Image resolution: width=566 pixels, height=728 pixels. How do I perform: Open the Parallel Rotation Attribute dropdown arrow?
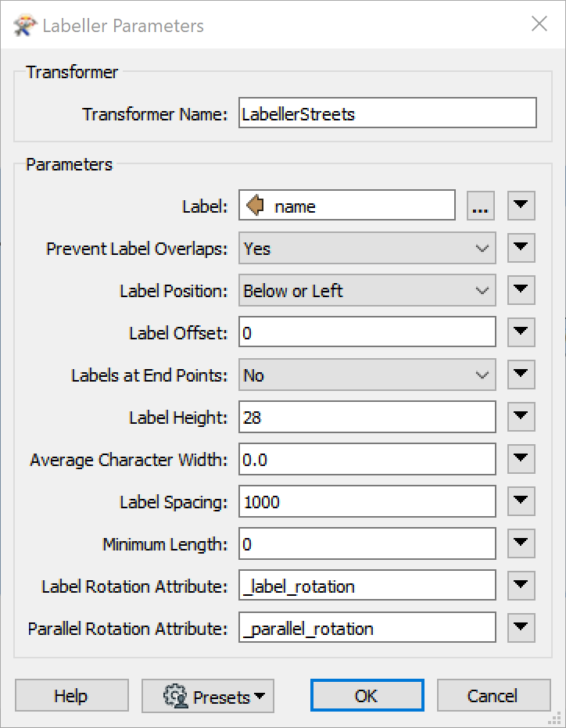521,627
